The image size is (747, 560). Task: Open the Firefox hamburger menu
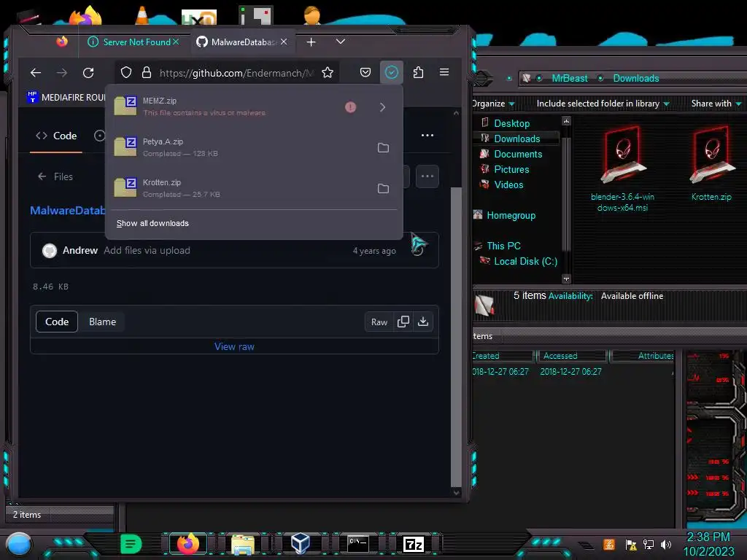pos(444,72)
